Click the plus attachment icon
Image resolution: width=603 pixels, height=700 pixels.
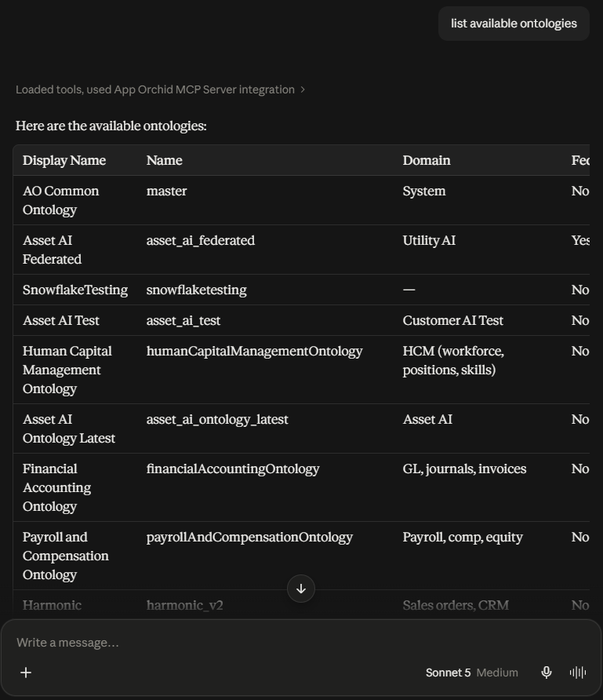click(26, 673)
